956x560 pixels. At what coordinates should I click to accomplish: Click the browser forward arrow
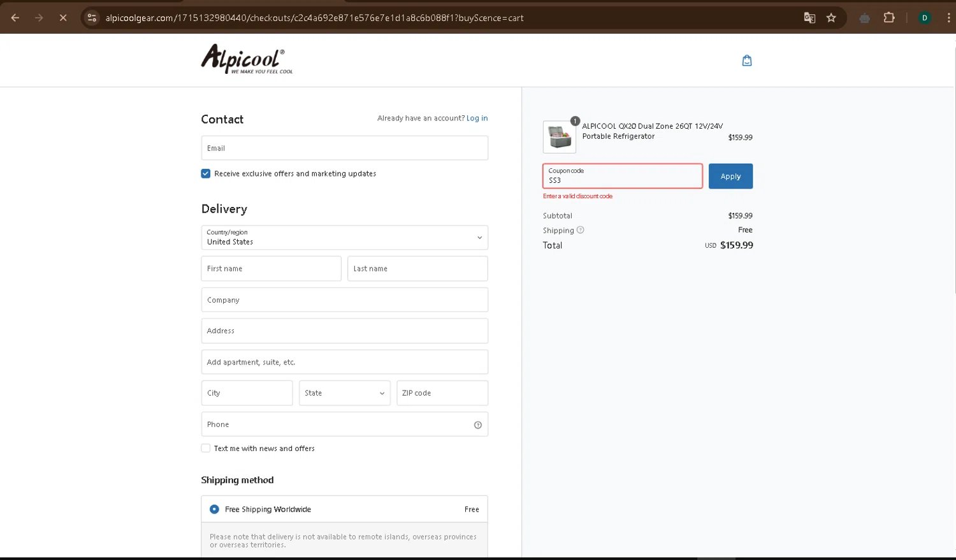click(39, 18)
